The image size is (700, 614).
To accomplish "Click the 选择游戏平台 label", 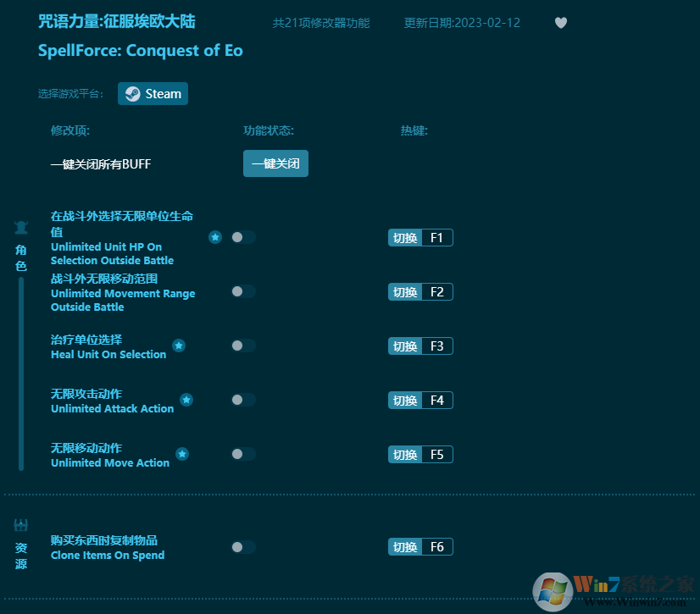I will tap(70, 94).
